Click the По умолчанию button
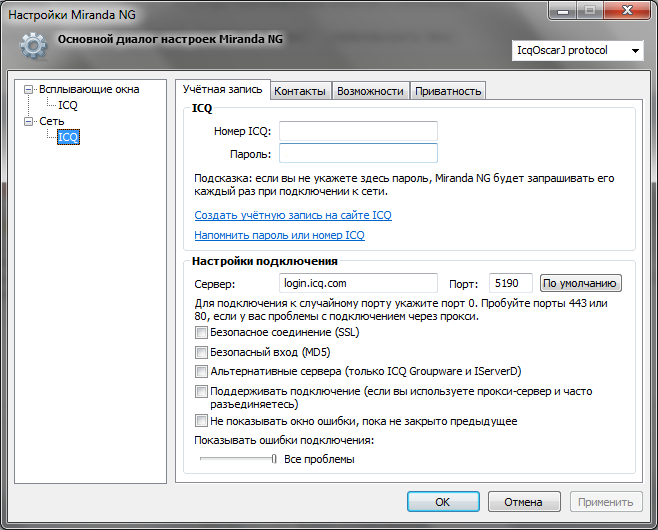Screen dimensions: 658x530 580,283
